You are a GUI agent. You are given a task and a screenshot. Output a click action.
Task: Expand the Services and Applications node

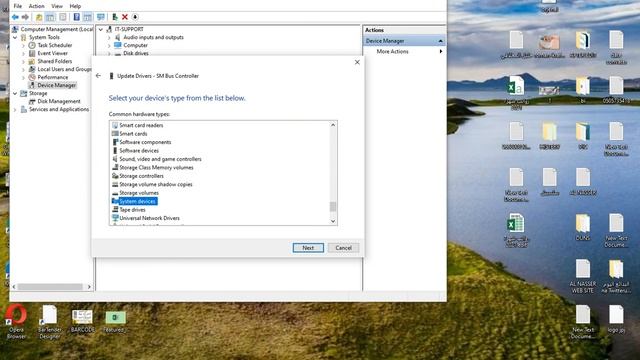coord(15,109)
